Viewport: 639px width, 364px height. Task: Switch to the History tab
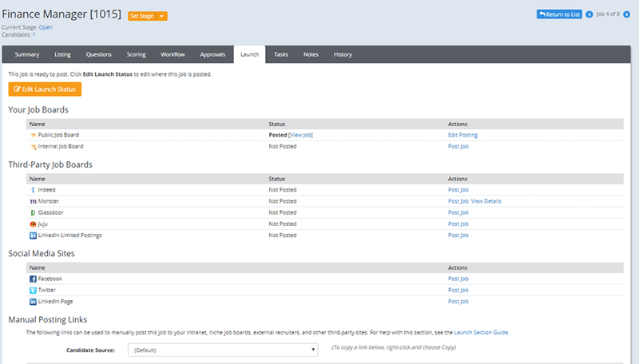point(342,54)
